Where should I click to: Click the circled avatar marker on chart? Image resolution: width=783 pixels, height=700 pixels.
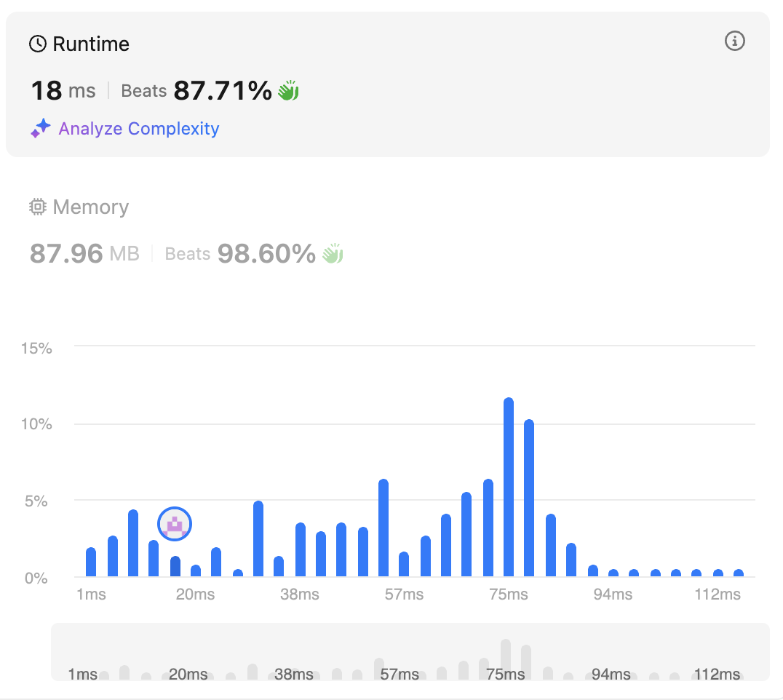175,523
